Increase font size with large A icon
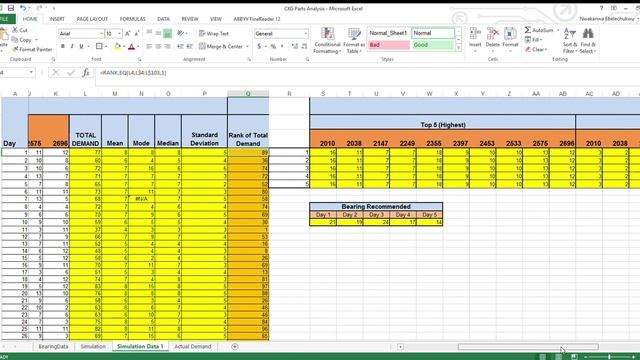640x360 pixels. (x=127, y=33)
